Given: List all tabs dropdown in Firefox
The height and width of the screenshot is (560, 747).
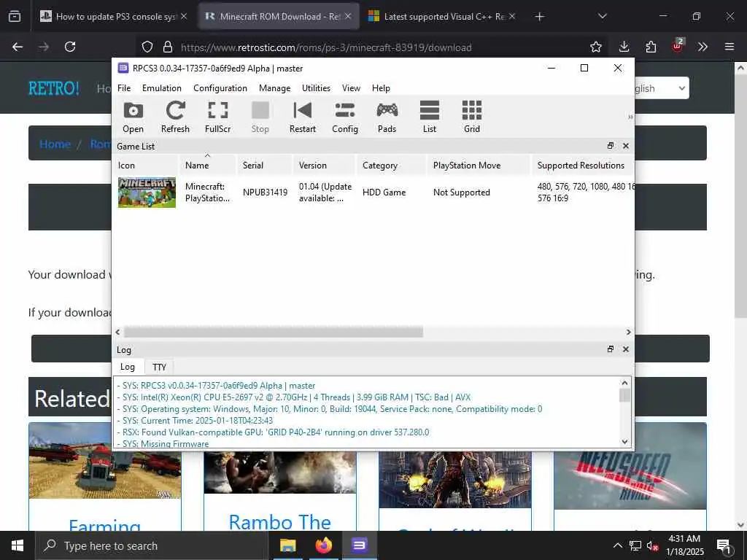Looking at the screenshot, I should (602, 16).
